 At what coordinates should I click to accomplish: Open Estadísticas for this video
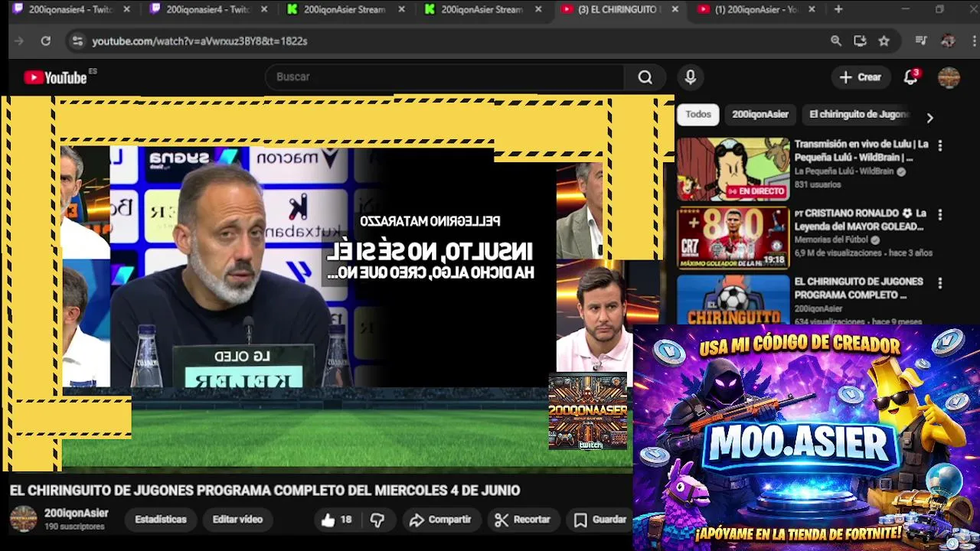point(161,520)
